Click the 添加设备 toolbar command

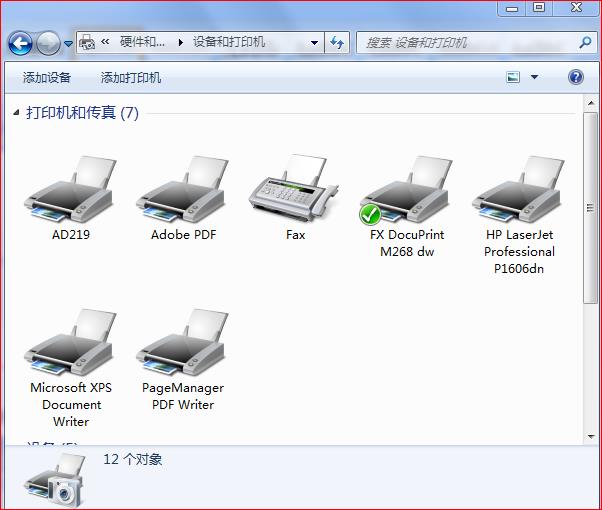[47, 77]
